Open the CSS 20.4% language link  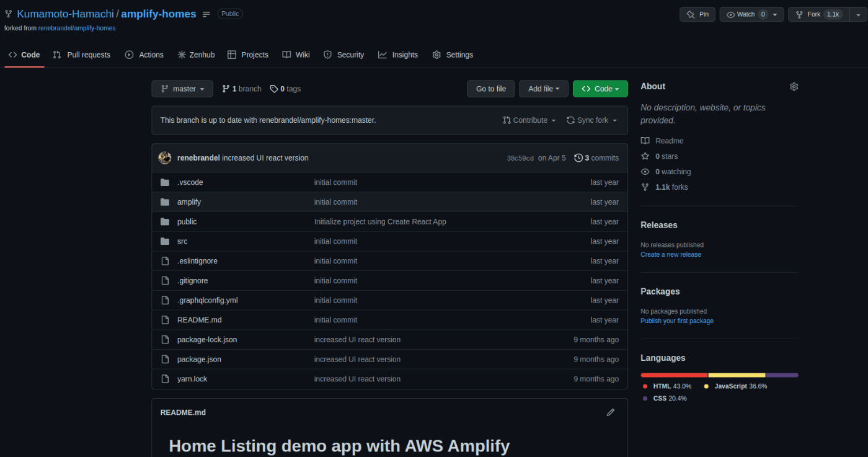click(x=665, y=399)
